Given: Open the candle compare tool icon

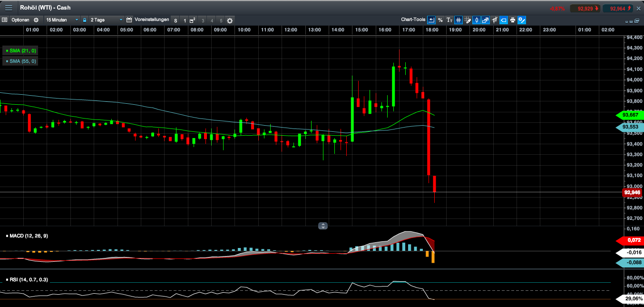Looking at the screenshot, I should click(495, 20).
